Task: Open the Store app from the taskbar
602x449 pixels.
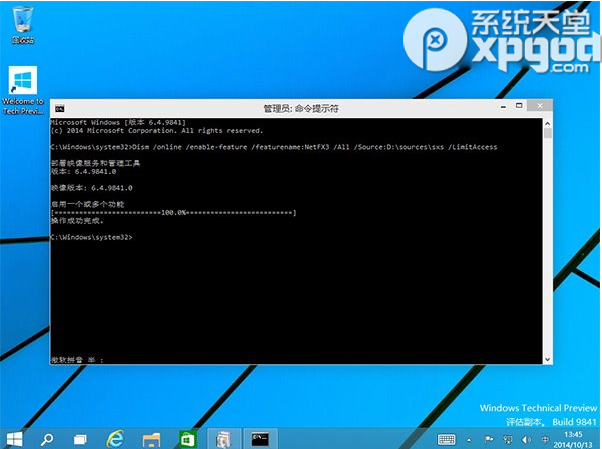Action: coord(186,438)
